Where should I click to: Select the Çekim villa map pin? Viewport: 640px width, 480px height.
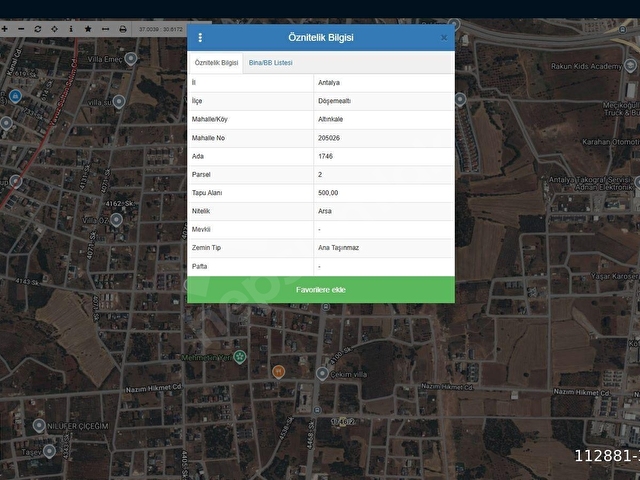coord(322,373)
